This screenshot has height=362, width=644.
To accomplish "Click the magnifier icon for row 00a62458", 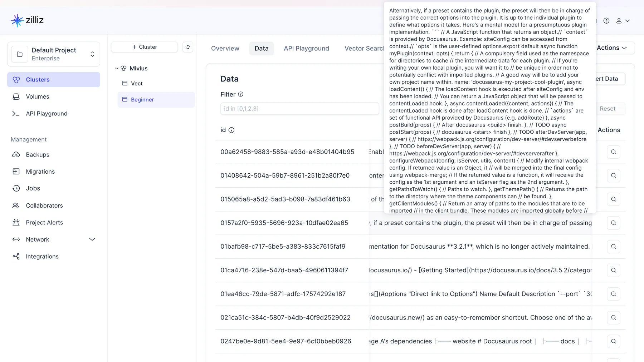I will click(613, 152).
